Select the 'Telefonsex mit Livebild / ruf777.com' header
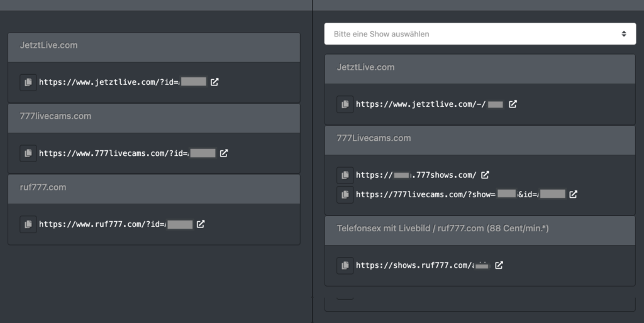This screenshot has height=323, width=644. (443, 229)
